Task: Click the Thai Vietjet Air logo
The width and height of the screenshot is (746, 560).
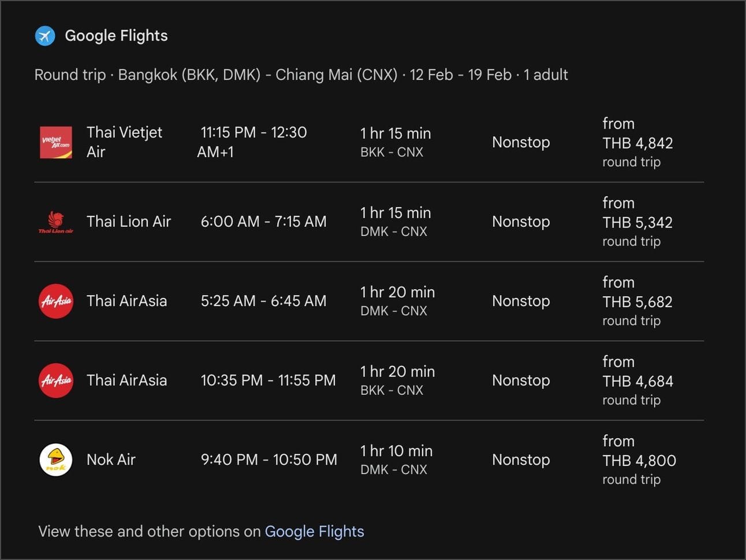Action: (x=56, y=143)
